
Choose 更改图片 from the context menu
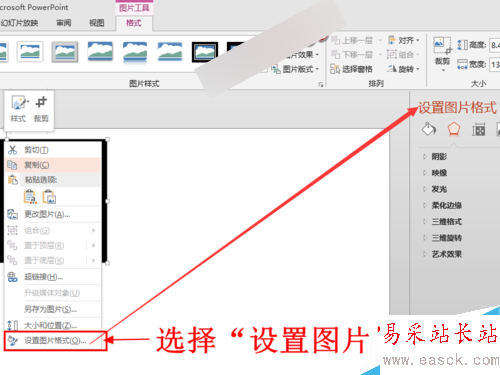click(53, 214)
